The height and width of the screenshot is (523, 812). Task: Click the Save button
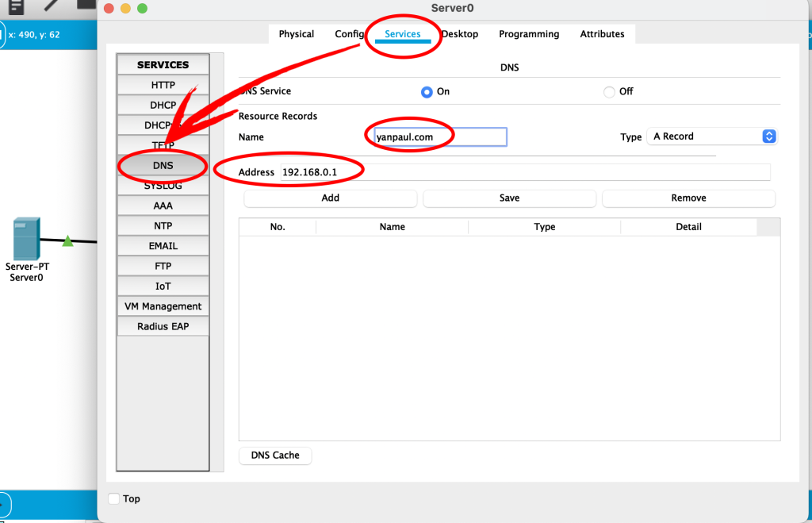coord(509,198)
